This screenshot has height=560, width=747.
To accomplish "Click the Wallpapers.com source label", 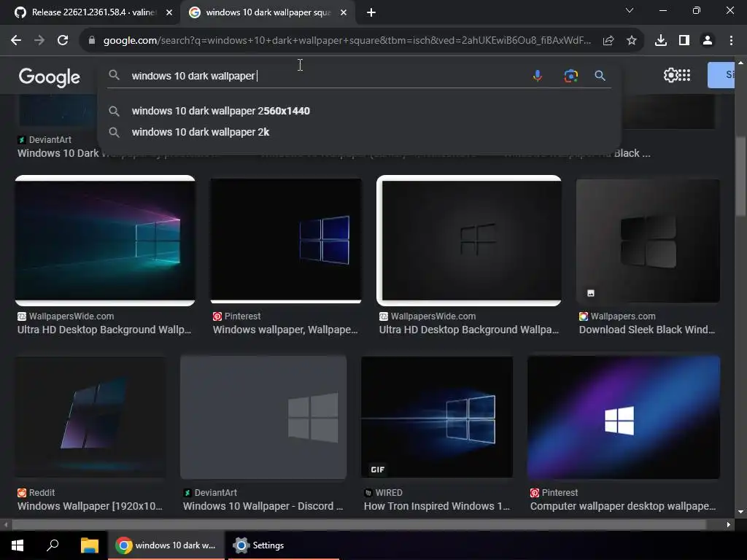I will tap(623, 316).
